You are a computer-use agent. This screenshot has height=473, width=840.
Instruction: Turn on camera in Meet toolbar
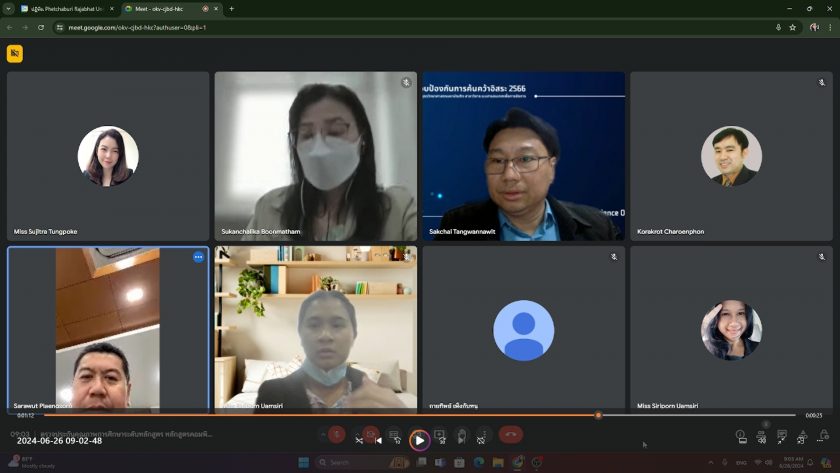(x=370, y=435)
